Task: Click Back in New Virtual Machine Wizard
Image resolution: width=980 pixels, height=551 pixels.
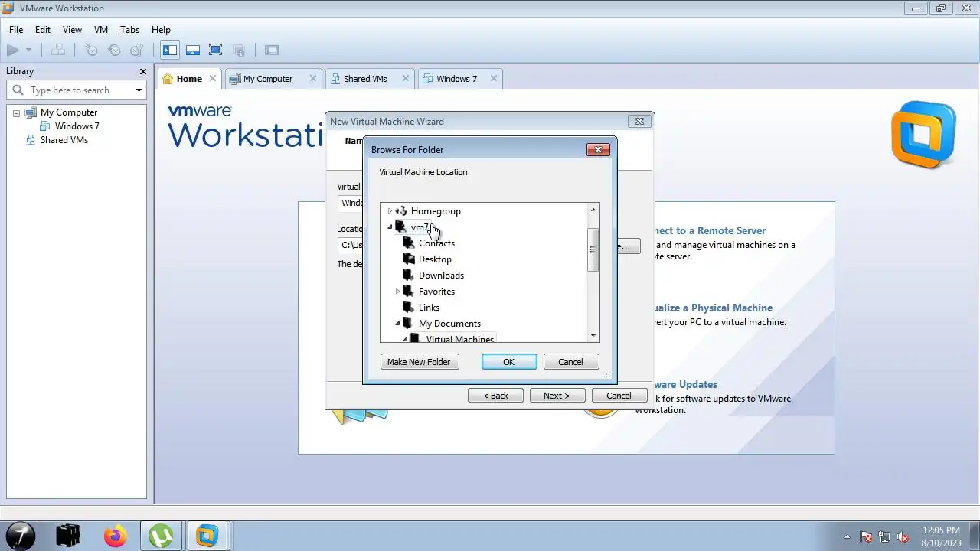Action: pyautogui.click(x=495, y=396)
